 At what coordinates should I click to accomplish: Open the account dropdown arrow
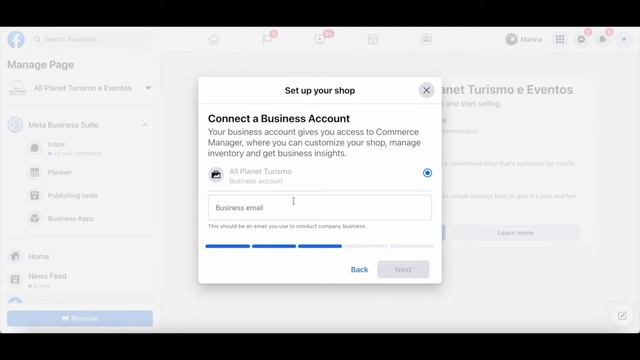624,40
